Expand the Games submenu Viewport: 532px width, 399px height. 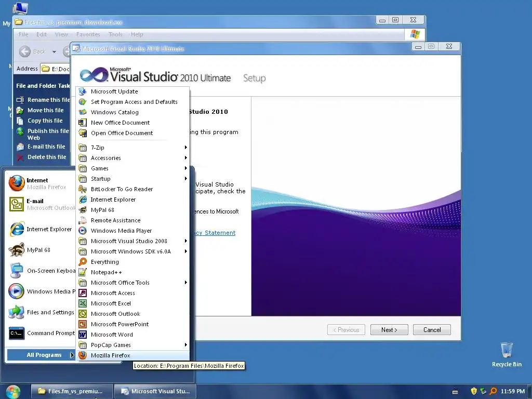132,168
